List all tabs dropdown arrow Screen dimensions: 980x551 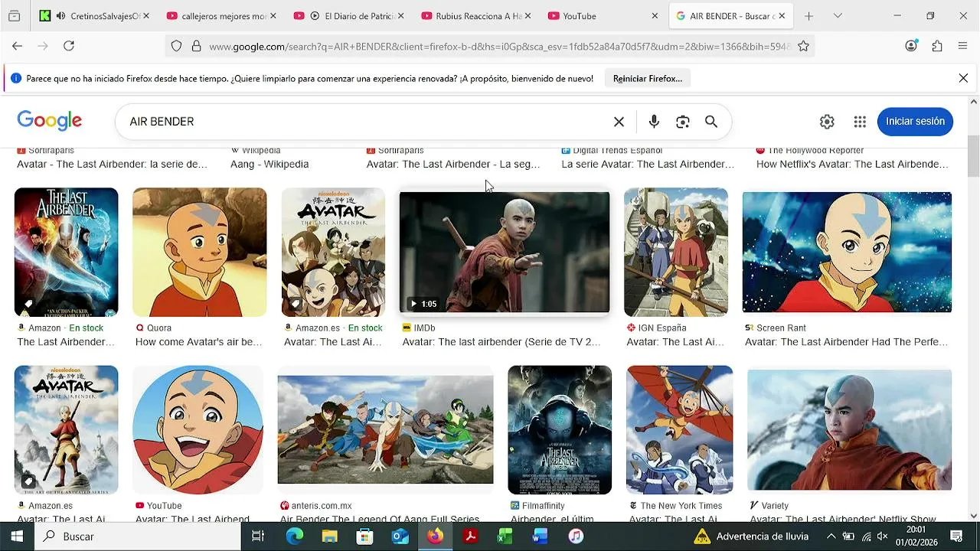pos(838,16)
